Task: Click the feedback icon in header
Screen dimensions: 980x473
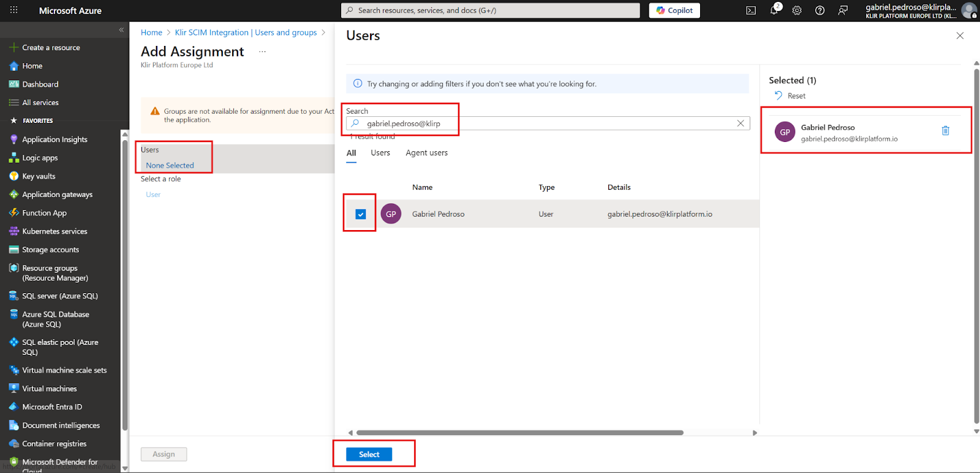Action: pyautogui.click(x=843, y=10)
